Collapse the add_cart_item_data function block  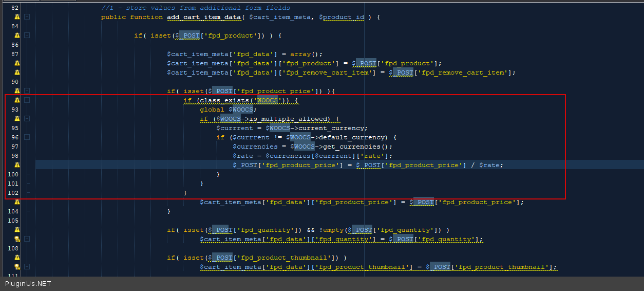(x=27, y=17)
